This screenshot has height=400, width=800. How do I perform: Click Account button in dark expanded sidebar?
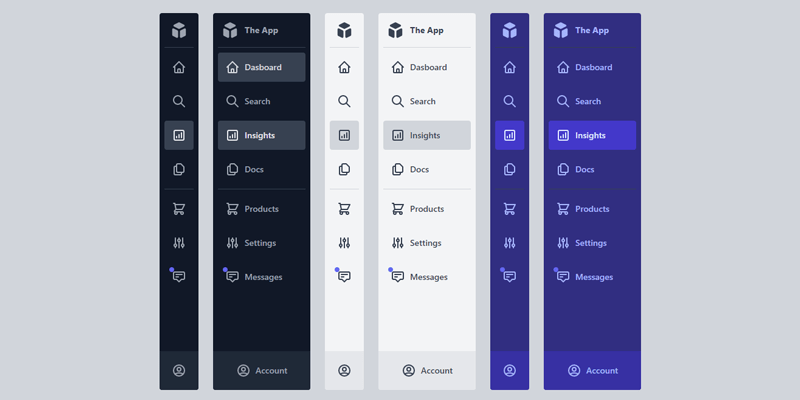click(x=262, y=371)
